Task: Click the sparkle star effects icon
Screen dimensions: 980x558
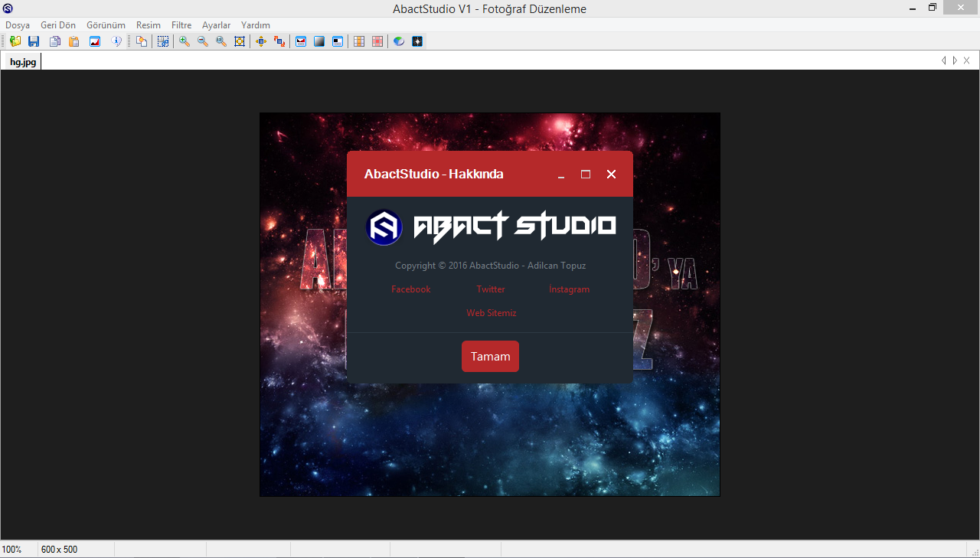Action: point(417,41)
